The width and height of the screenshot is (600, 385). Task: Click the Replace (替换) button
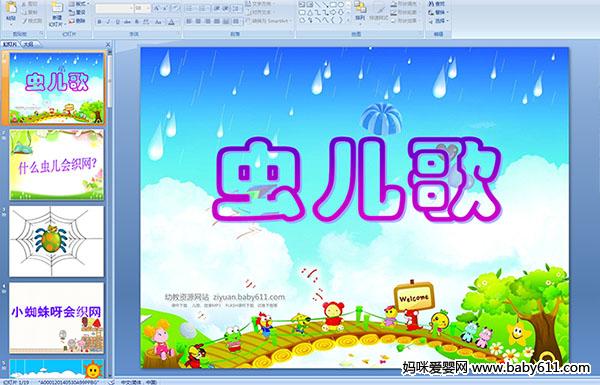(x=439, y=12)
